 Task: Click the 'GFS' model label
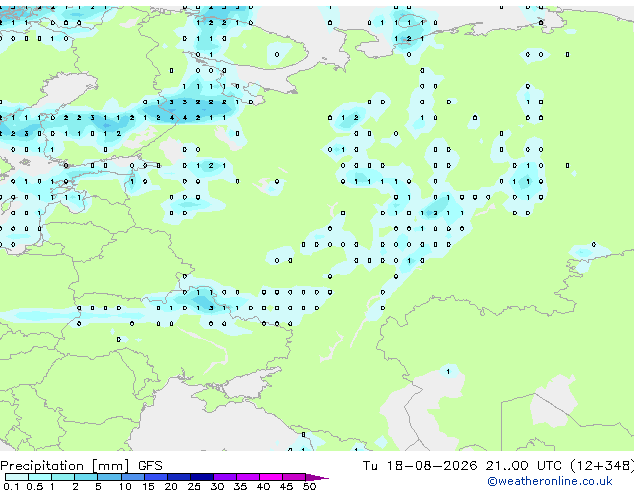coord(150,466)
